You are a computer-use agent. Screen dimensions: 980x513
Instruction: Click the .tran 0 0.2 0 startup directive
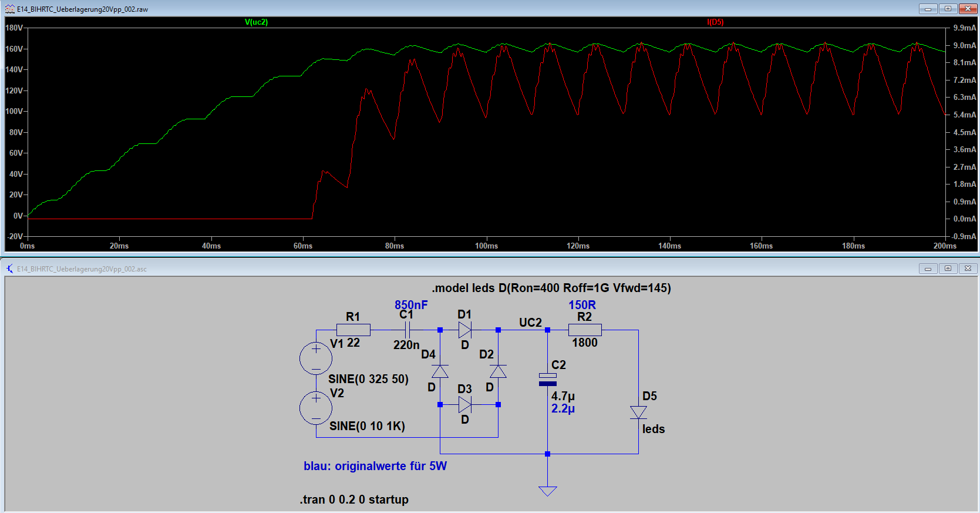pyautogui.click(x=354, y=499)
